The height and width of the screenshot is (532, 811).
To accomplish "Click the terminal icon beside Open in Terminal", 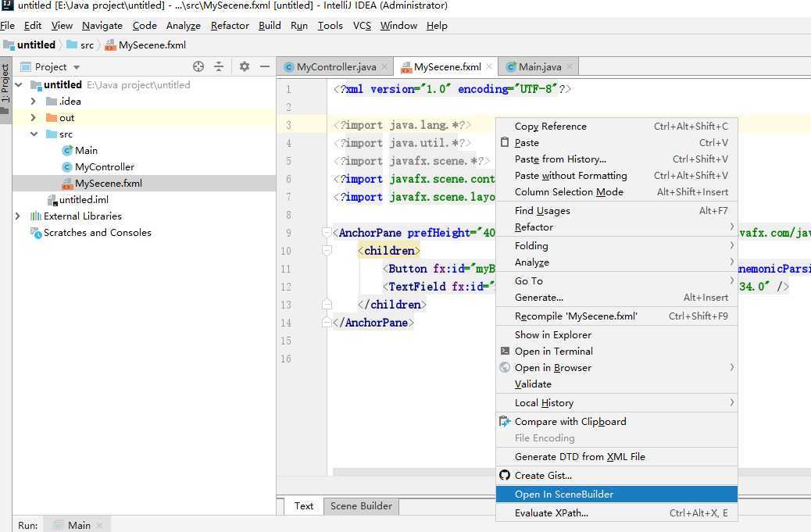I will click(505, 351).
